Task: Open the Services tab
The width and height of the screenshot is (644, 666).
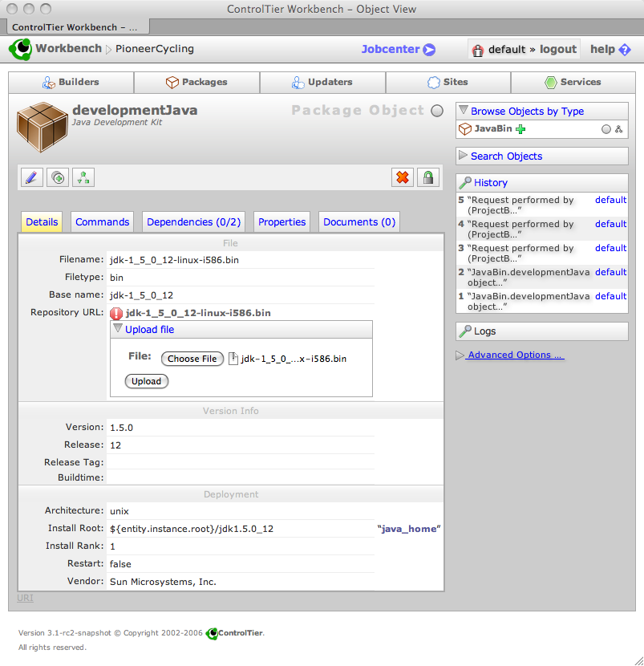Action: 573,83
